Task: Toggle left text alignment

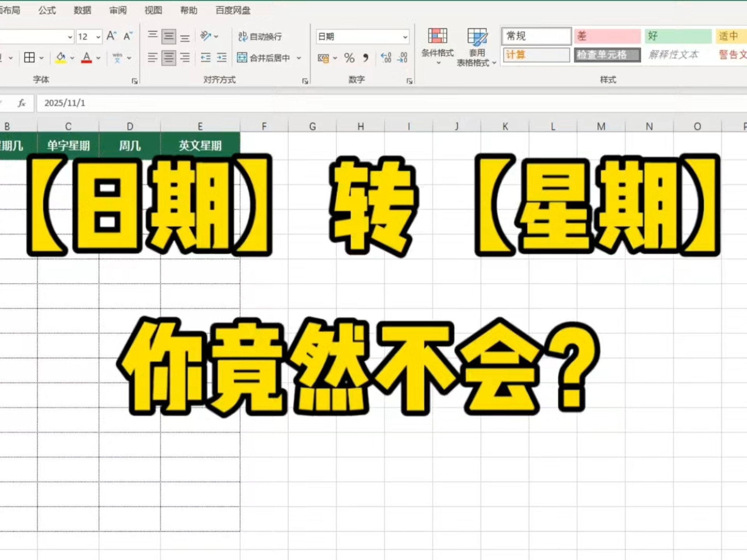Action: click(x=152, y=58)
